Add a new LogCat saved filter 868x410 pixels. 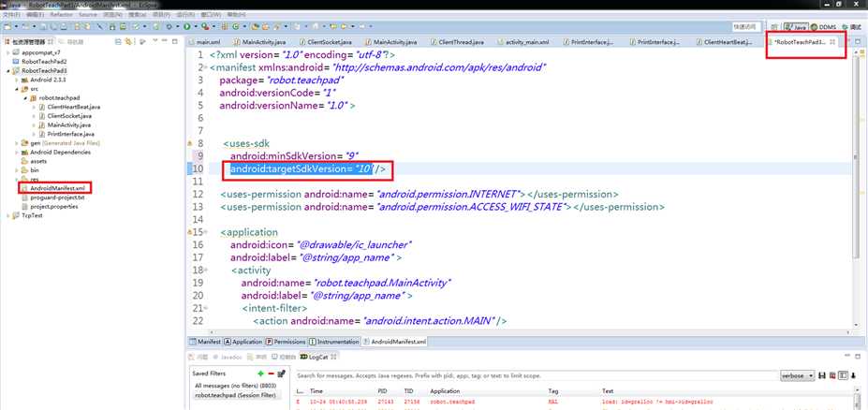tap(260, 373)
